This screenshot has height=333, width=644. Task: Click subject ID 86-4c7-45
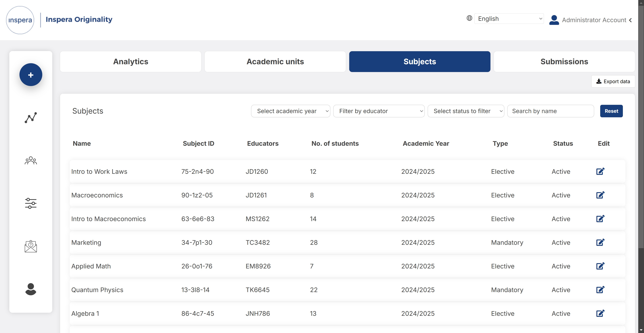(198, 314)
